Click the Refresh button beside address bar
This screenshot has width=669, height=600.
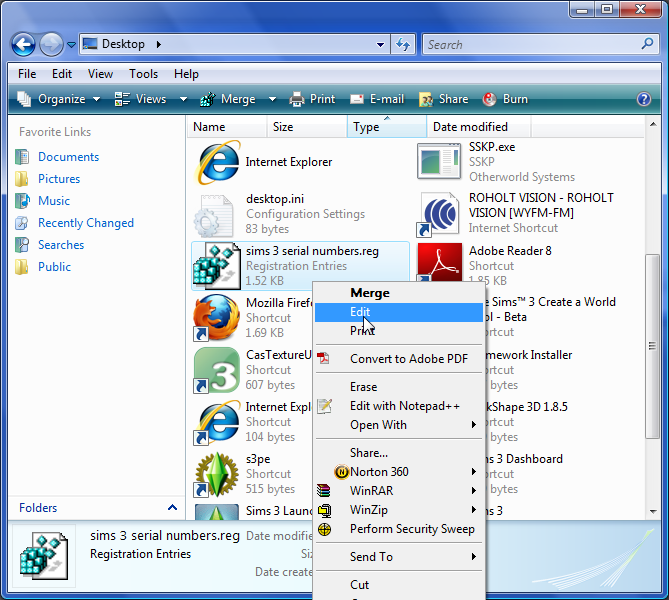tap(403, 44)
